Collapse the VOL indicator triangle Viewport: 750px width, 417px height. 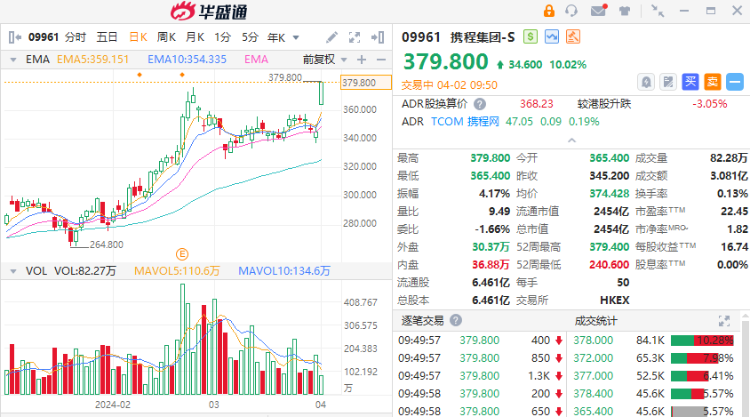(13, 271)
